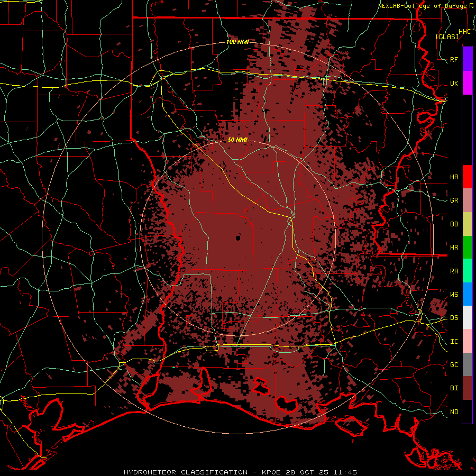
Task: Click the ND black legend swatch
Action: 467,411
